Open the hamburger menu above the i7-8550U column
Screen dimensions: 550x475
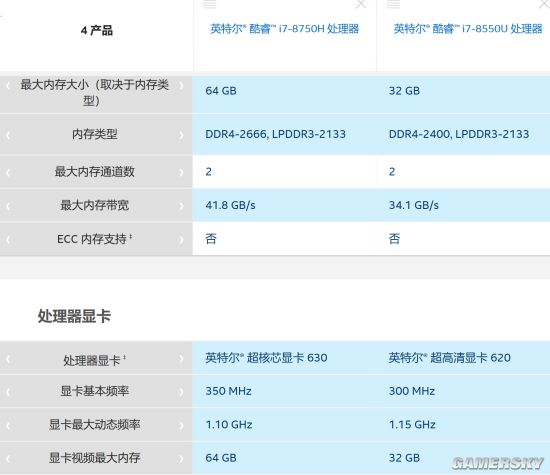pos(393,4)
